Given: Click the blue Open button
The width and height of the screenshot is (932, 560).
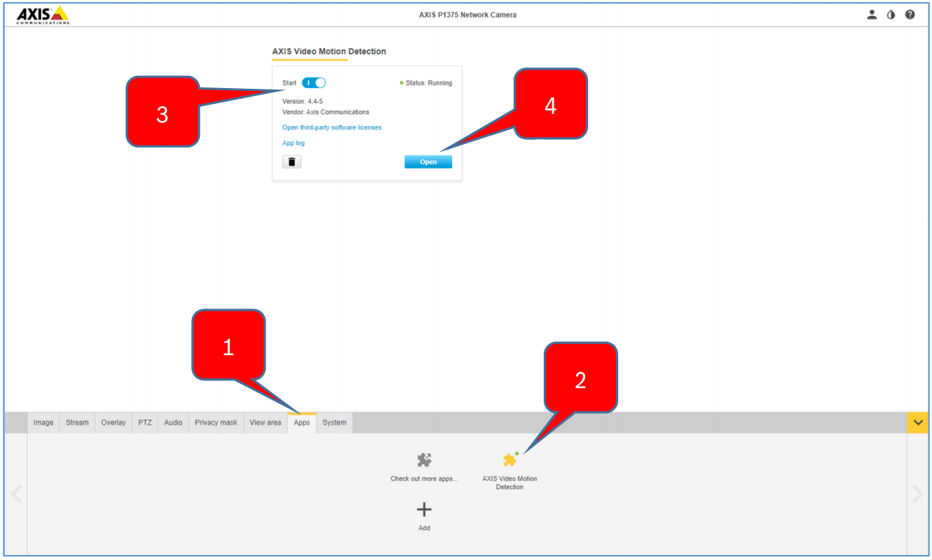Looking at the screenshot, I should point(428,162).
